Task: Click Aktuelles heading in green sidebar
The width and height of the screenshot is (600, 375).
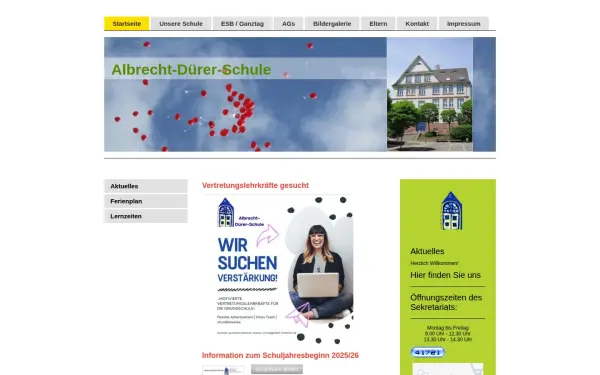Action: [427, 251]
